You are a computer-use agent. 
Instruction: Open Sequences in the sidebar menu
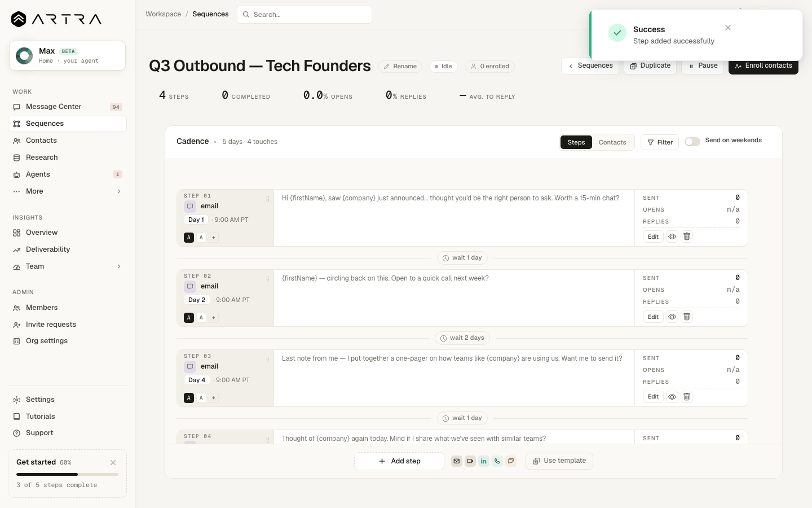[x=67, y=124]
